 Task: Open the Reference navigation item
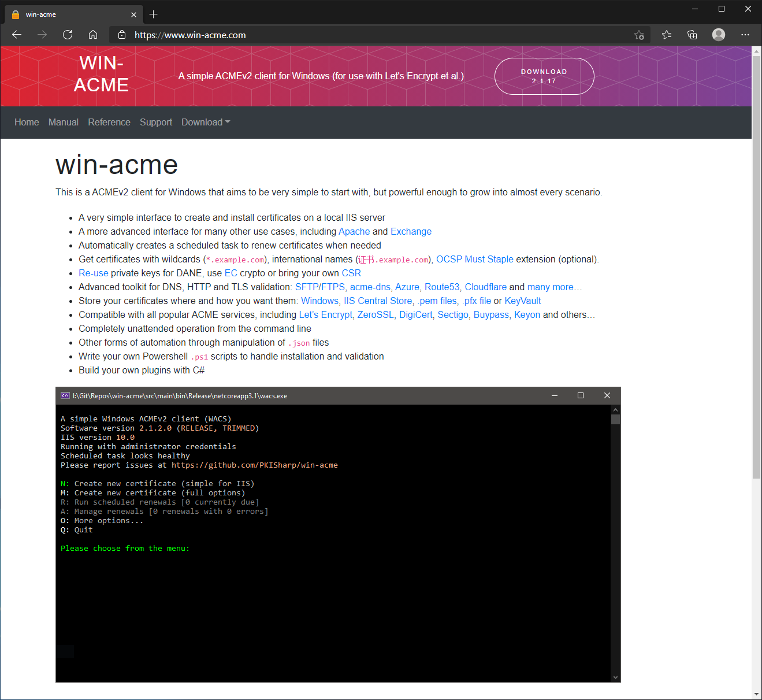click(109, 122)
